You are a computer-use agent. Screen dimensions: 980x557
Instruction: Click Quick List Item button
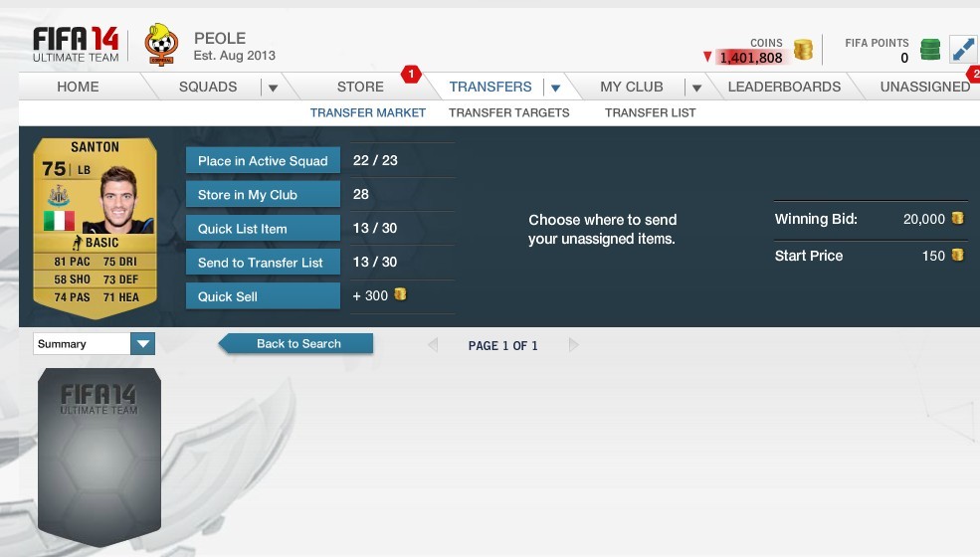(263, 229)
